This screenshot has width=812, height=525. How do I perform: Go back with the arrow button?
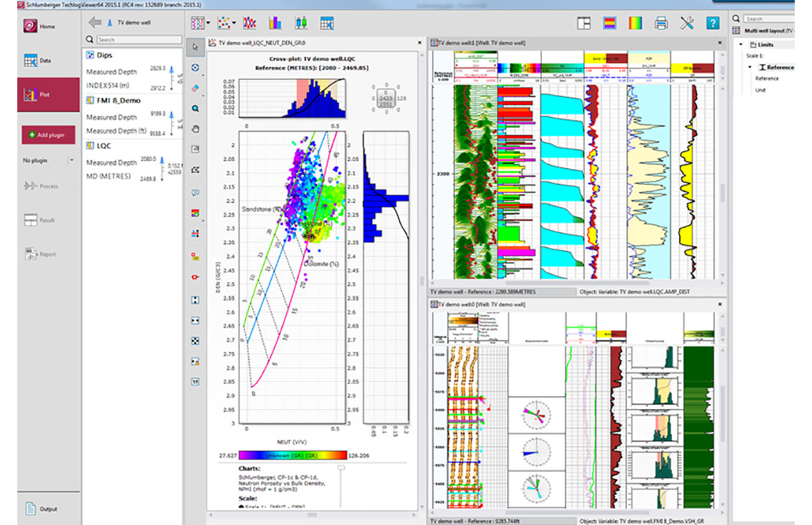click(95, 22)
